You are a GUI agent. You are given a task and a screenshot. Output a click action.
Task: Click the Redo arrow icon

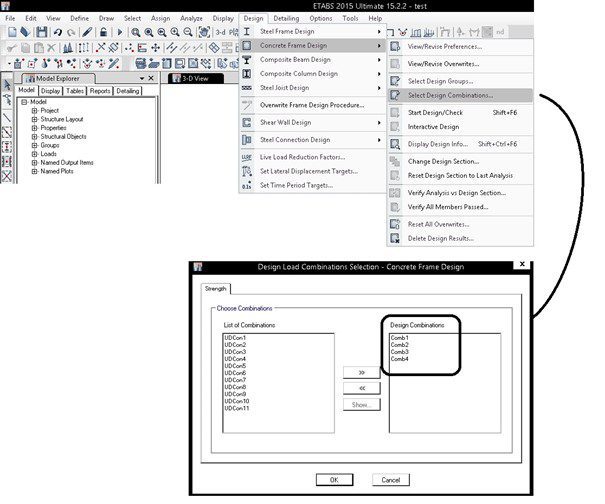[x=71, y=32]
